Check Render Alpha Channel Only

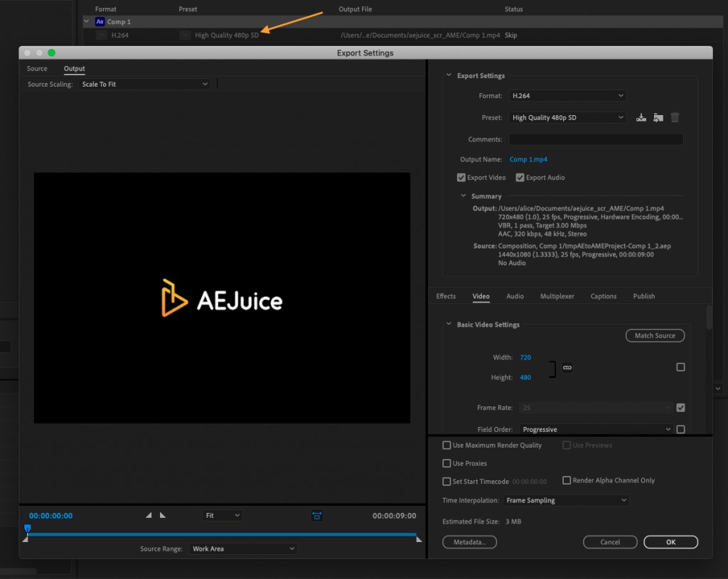click(x=567, y=480)
